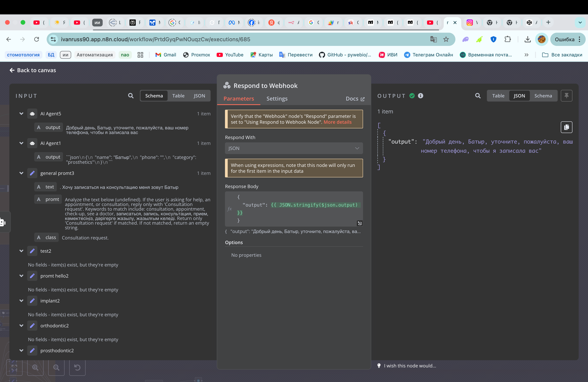Screen dimensions: 588x382
Task: Open the browser extensions puzzle icon
Action: point(507,39)
